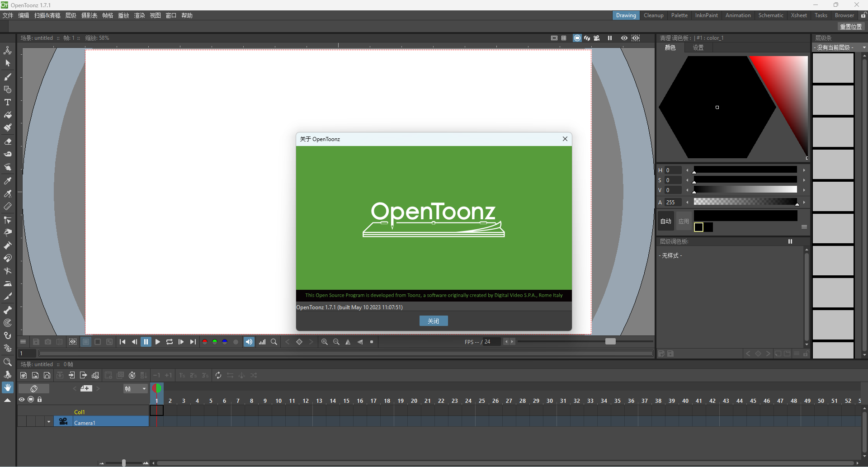Screen dimensions: 868x467
Task: Select the Zoom magnifier tool
Action: [x=8, y=362]
